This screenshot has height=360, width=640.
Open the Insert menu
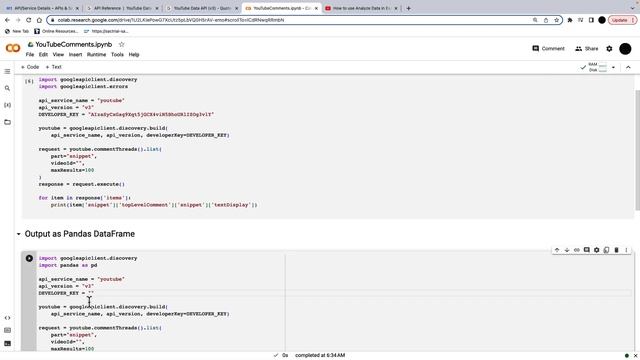[76, 55]
